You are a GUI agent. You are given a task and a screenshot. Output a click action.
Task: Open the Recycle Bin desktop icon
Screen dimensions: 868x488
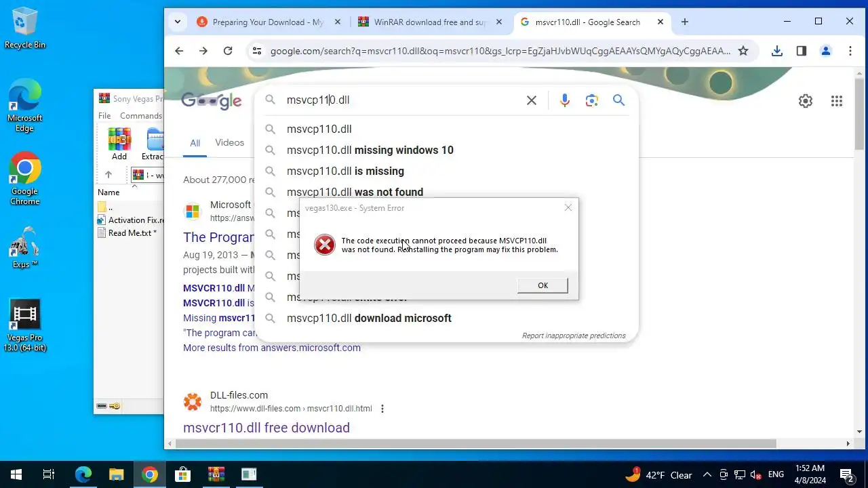(25, 28)
